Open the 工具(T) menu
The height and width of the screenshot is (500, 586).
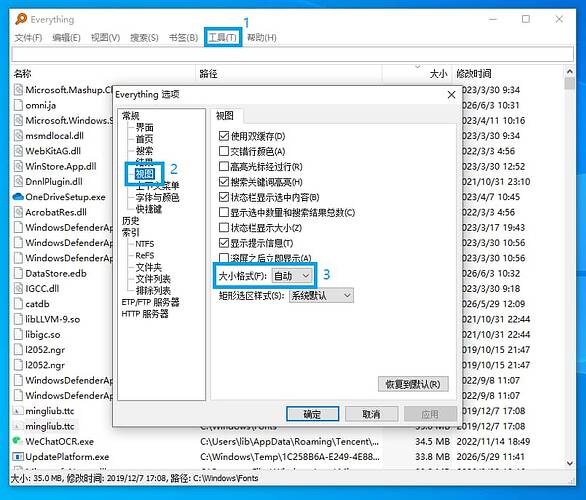[222, 38]
